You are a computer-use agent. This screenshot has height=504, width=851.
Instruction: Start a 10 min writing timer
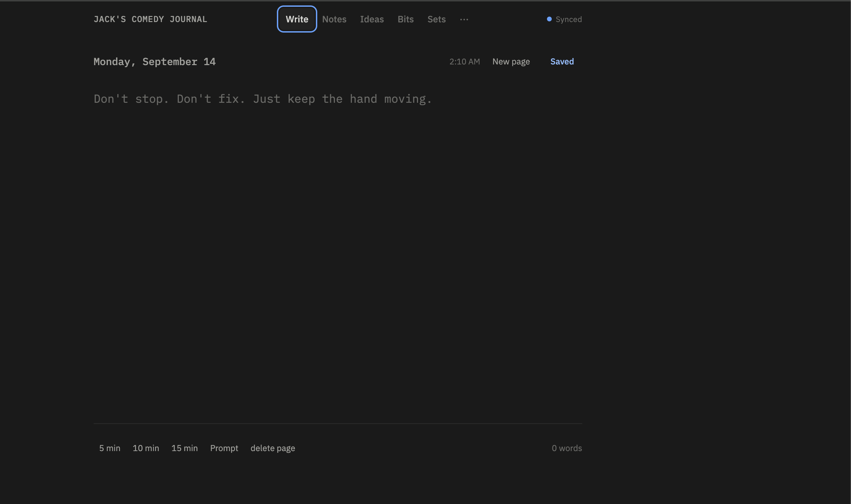[146, 448]
